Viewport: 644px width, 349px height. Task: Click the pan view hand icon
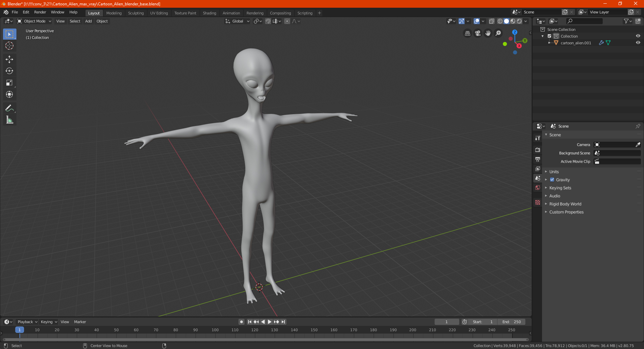click(x=488, y=33)
